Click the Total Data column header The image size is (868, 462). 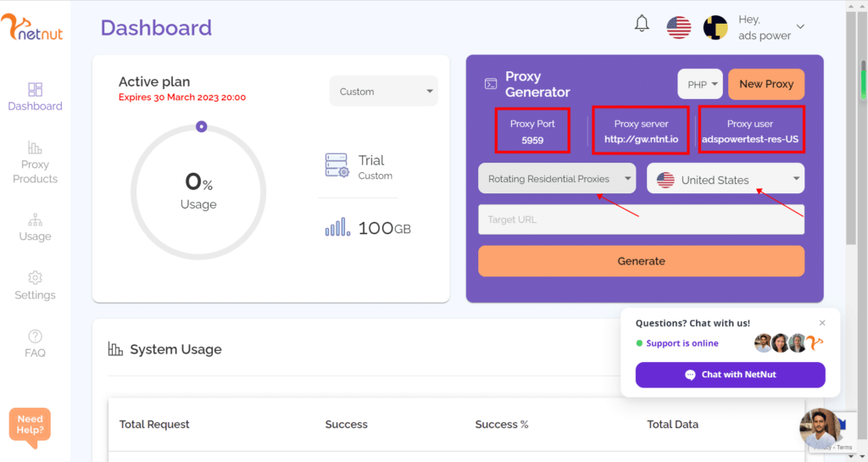(672, 425)
